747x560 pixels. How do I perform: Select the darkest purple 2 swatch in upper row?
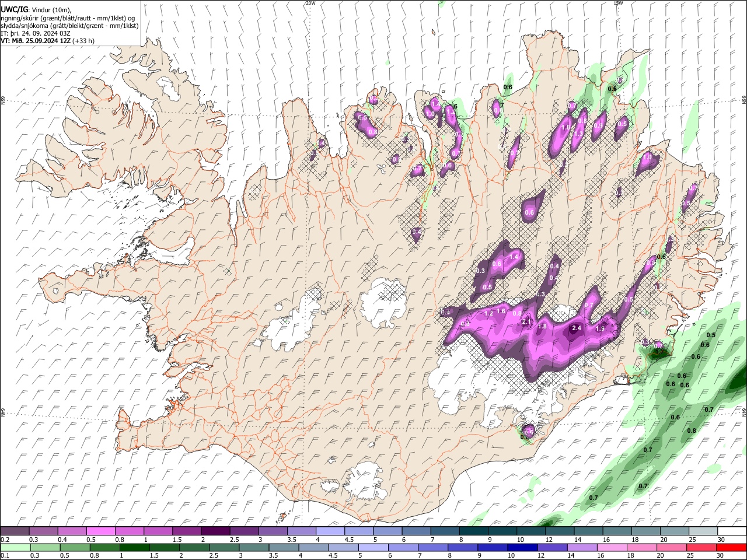(215, 531)
